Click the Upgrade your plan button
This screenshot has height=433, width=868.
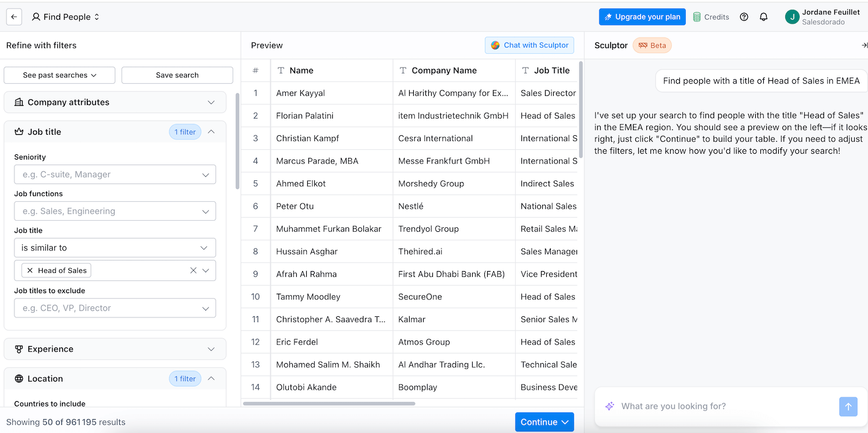tap(642, 17)
